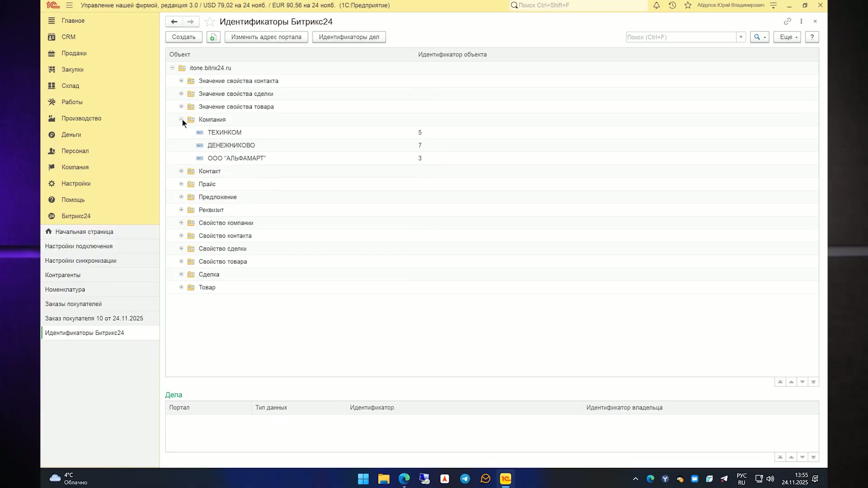Switch to Заказы покупателей tab

pyautogui.click(x=73, y=304)
